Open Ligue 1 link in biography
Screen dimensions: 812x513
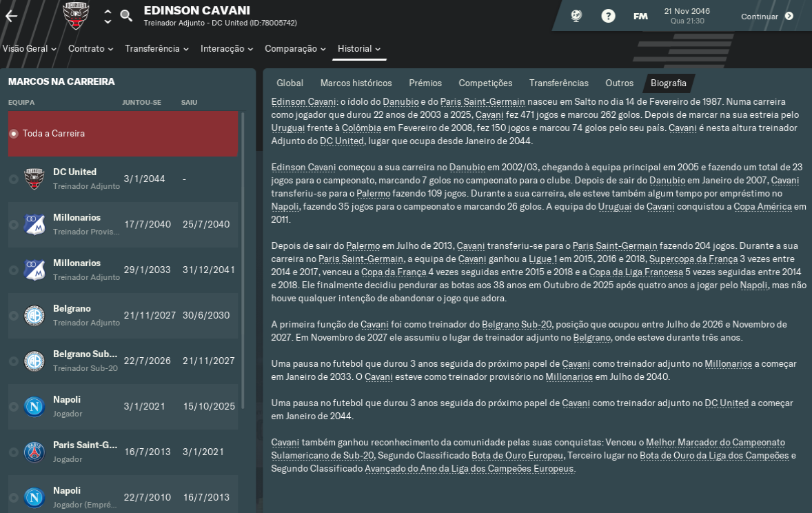tap(542, 259)
